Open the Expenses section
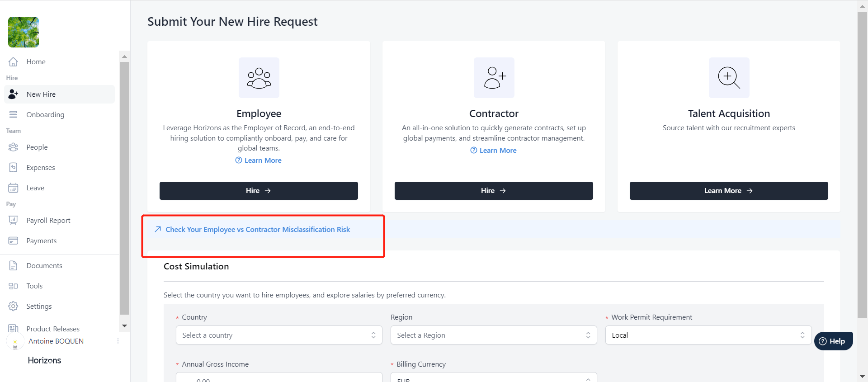This screenshot has width=868, height=382. click(x=60, y=168)
